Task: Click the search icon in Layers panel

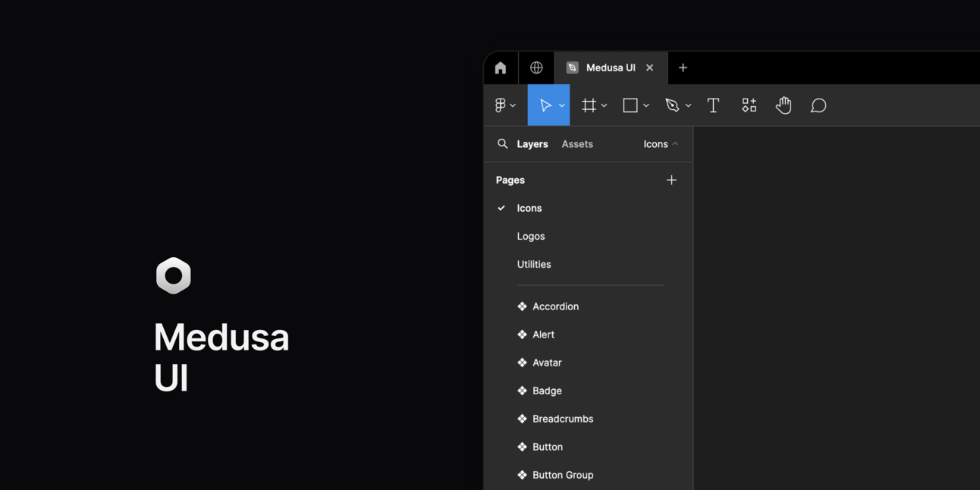Action: click(x=502, y=143)
